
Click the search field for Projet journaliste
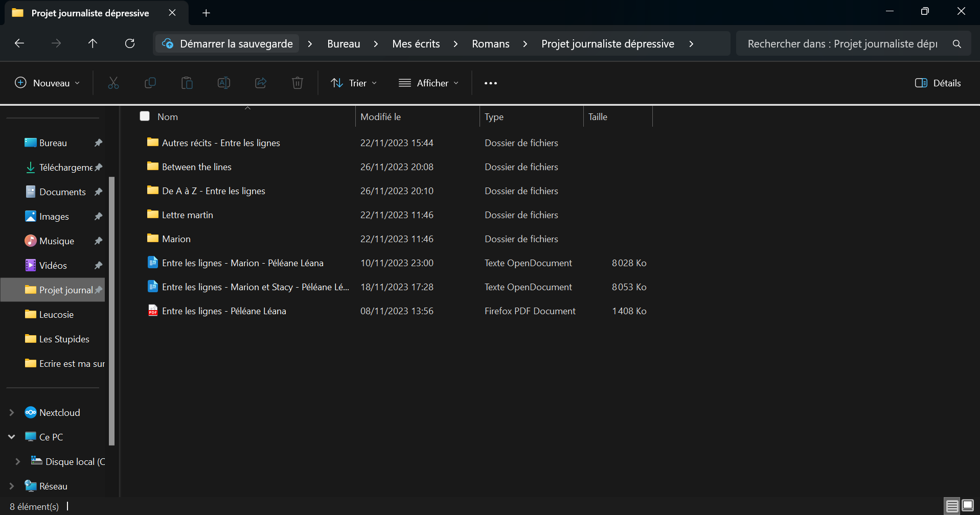point(842,43)
